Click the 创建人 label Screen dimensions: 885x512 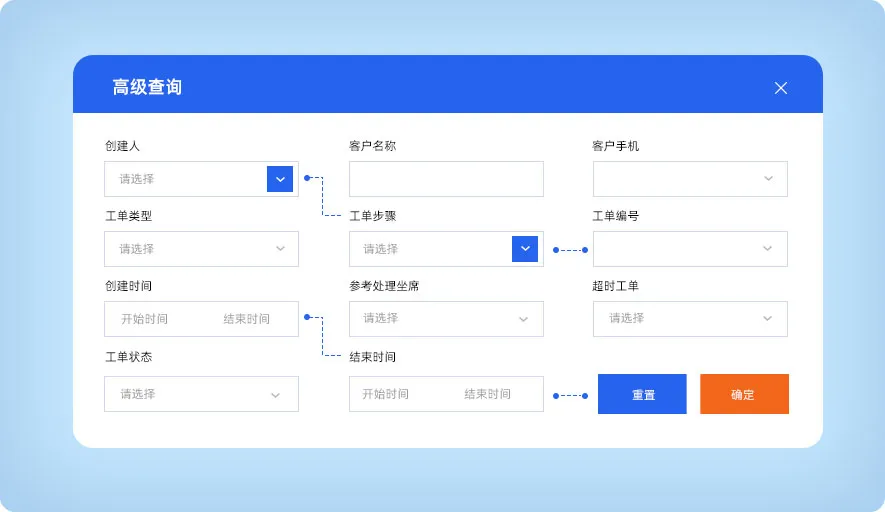(x=122, y=146)
